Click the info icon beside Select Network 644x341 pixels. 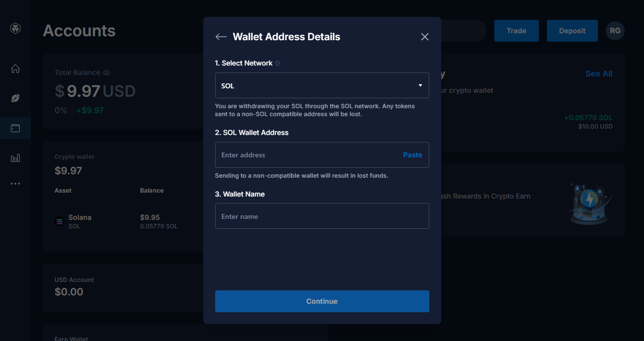point(277,63)
